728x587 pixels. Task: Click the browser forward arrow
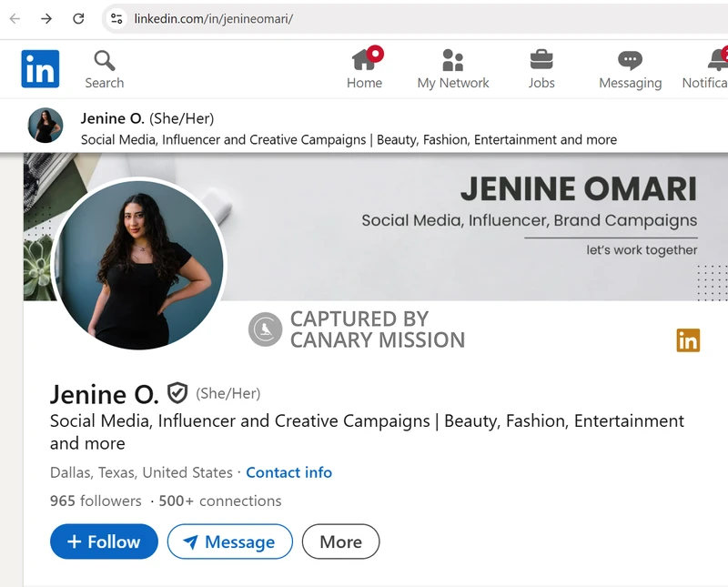coord(46,18)
